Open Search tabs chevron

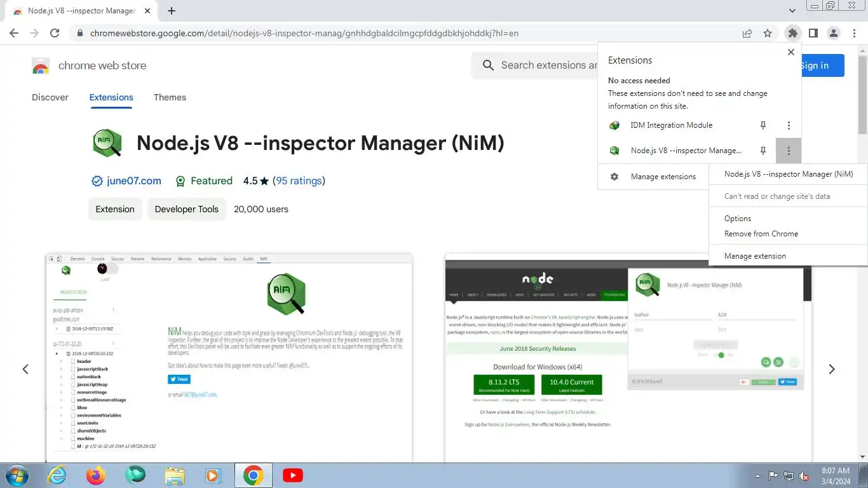[792, 11]
